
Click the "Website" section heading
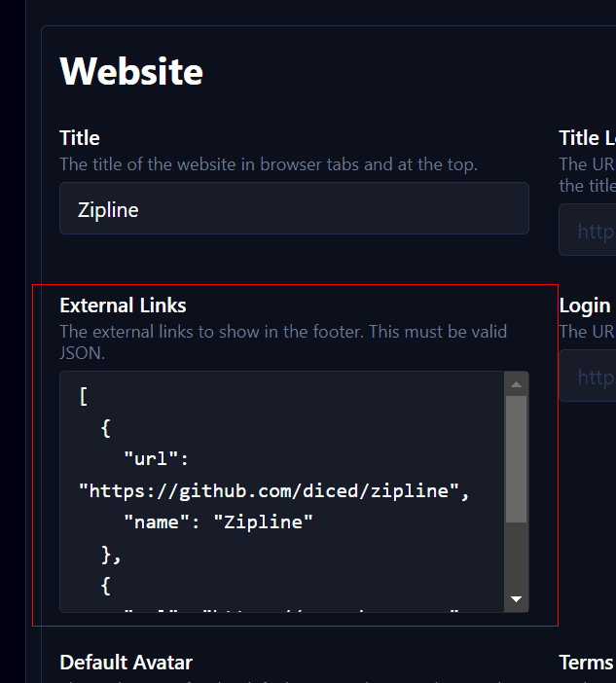131,71
